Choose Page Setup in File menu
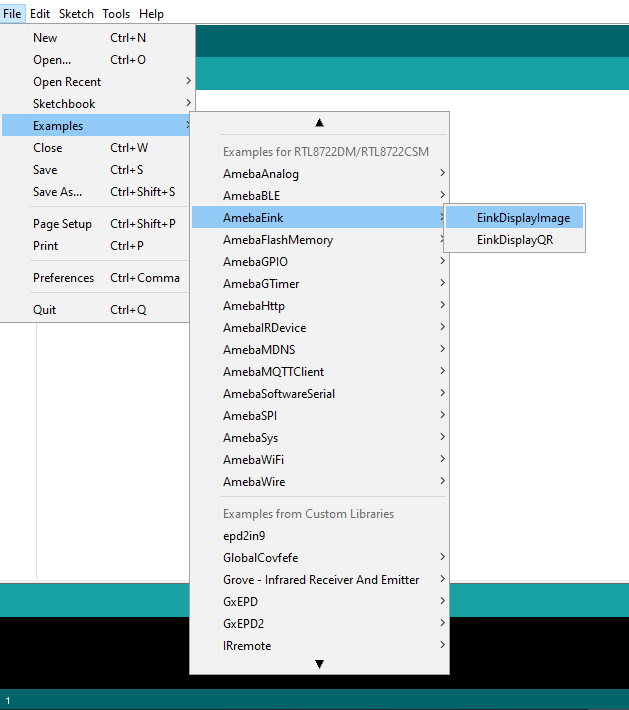This screenshot has height=710, width=629. coord(62,224)
